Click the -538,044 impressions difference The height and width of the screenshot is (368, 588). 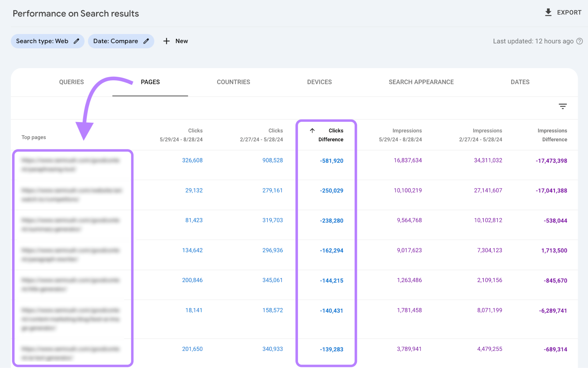click(555, 221)
